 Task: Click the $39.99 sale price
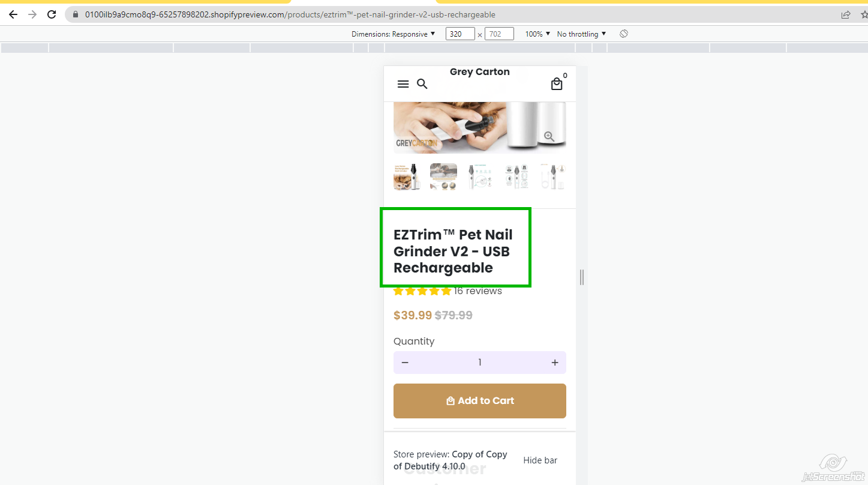coord(413,315)
